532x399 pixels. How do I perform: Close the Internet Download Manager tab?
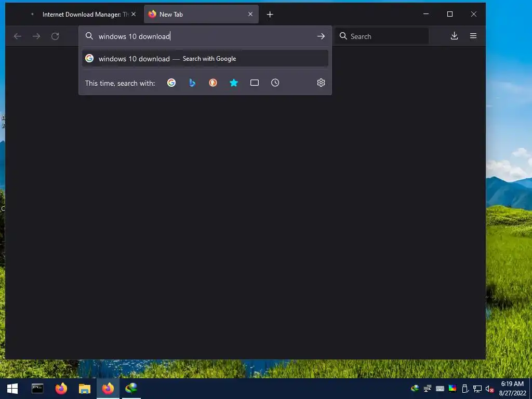[x=134, y=14]
